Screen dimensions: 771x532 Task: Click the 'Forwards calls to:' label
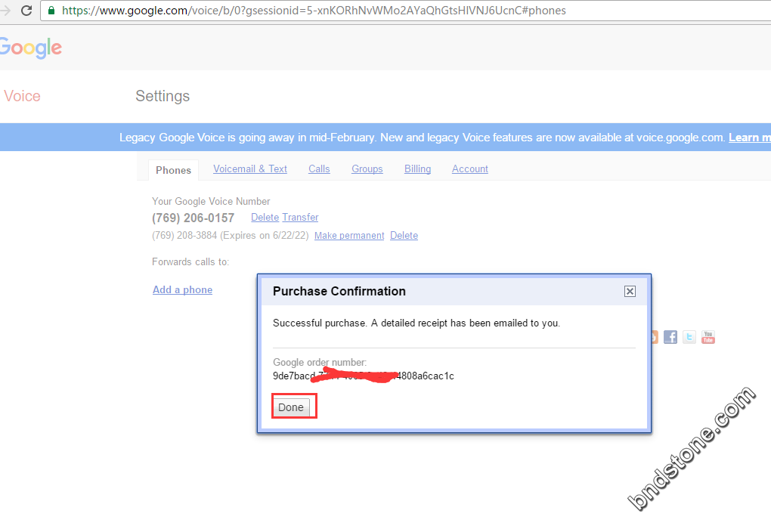[190, 261]
